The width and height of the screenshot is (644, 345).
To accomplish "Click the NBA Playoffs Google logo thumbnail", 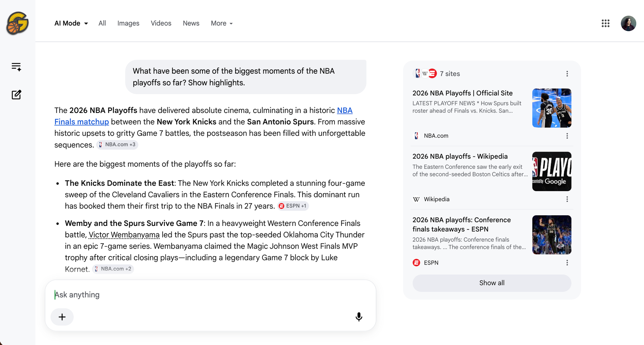I will (x=552, y=172).
